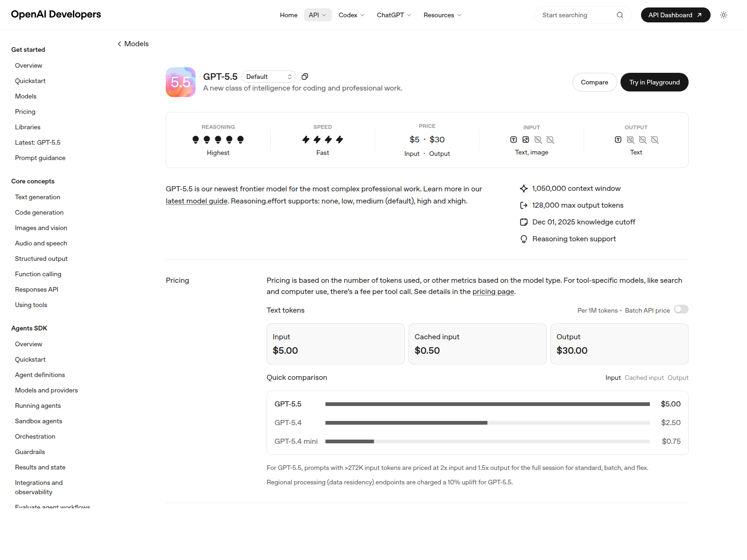Image resolution: width=747 pixels, height=560 pixels.
Task: Open Responses API in the sidebar
Action: (x=36, y=289)
